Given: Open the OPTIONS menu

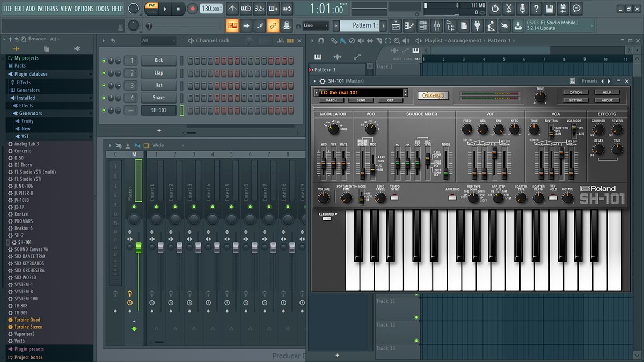Looking at the screenshot, I should (x=84, y=9).
